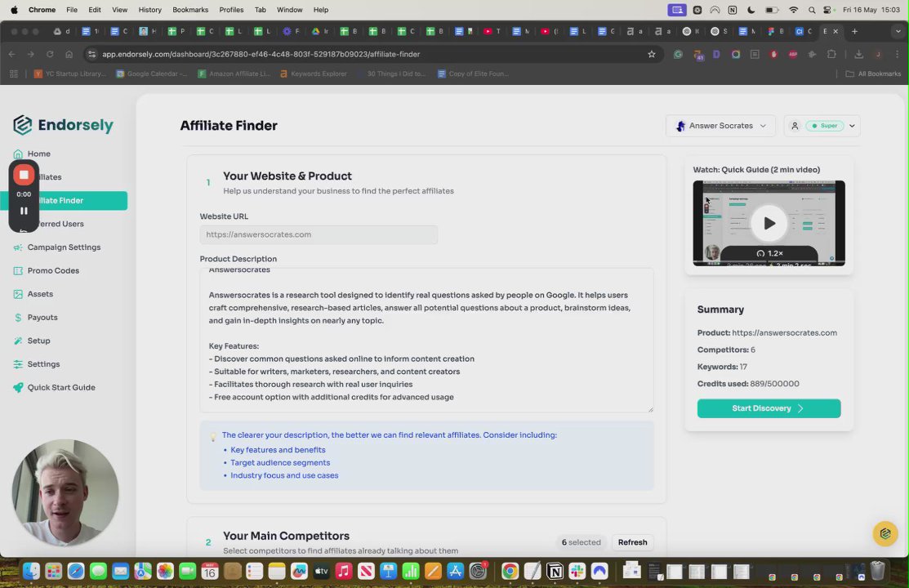Viewport: 909px width, 588px height.
Task: Open the Chrome three-dot menu
Action: (x=898, y=54)
